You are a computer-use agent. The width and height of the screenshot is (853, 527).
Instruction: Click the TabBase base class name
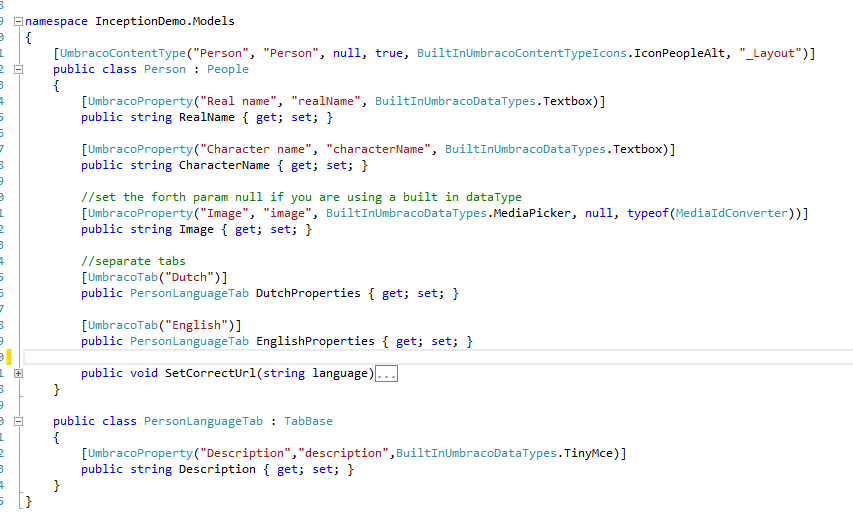[x=308, y=421]
